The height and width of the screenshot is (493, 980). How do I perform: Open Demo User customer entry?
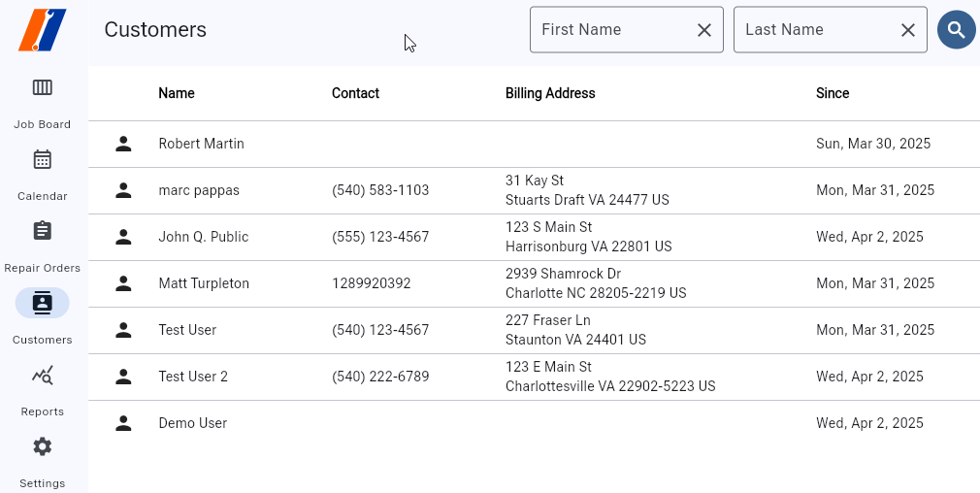(x=193, y=423)
